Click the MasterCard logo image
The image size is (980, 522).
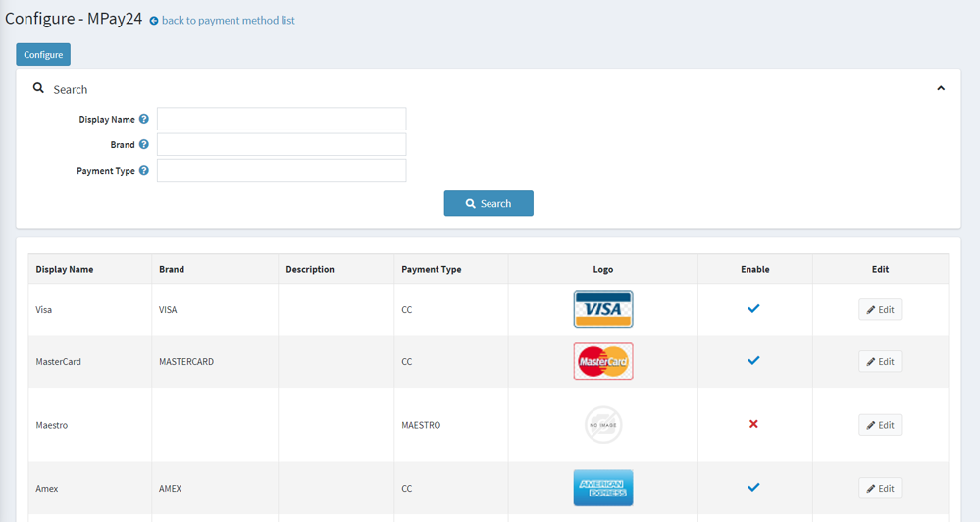click(603, 361)
